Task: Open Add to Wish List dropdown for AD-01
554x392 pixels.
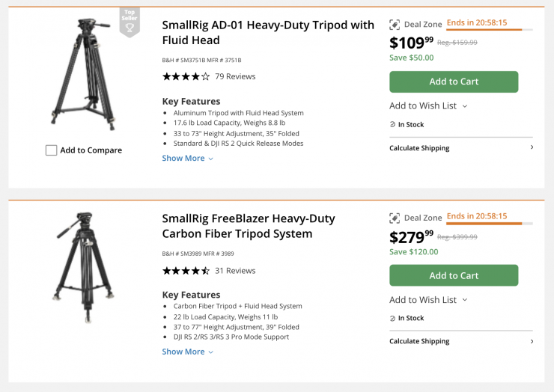Action: tap(428, 105)
